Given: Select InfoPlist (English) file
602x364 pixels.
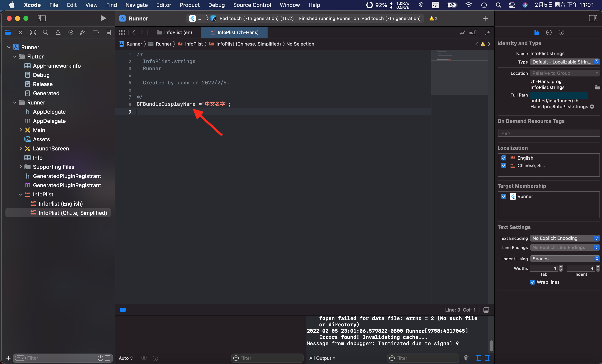Looking at the screenshot, I should coord(61,204).
